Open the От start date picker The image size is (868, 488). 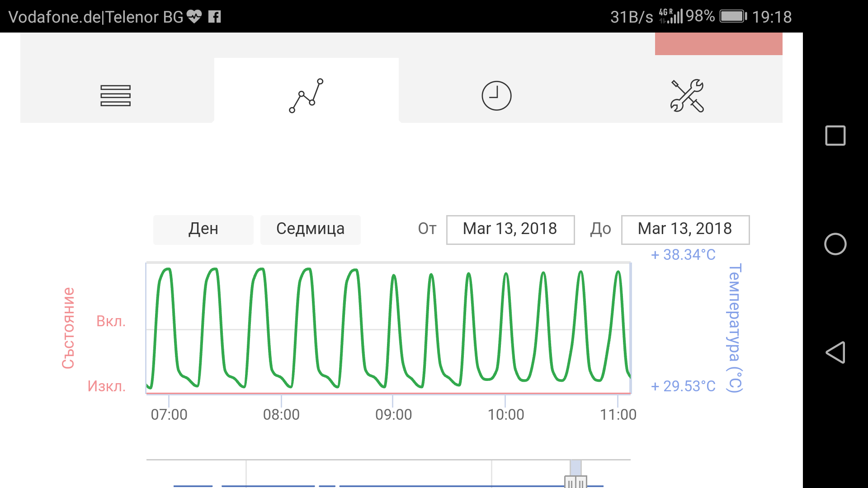click(x=510, y=229)
